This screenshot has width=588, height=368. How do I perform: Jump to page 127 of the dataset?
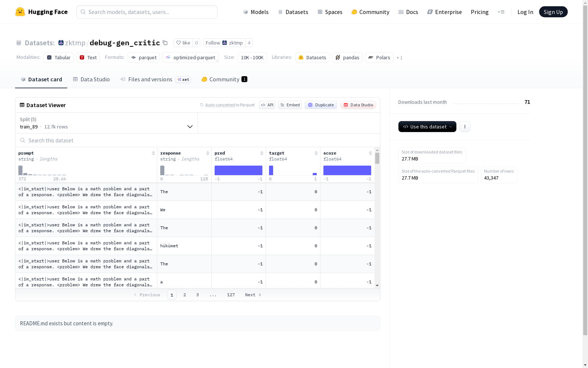click(231, 295)
